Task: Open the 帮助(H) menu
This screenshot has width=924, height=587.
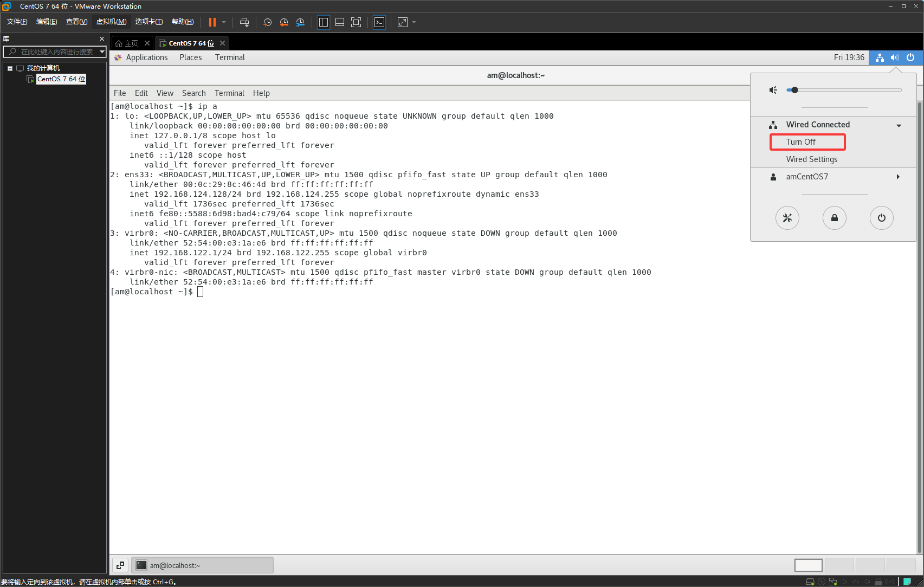Action: click(x=183, y=22)
